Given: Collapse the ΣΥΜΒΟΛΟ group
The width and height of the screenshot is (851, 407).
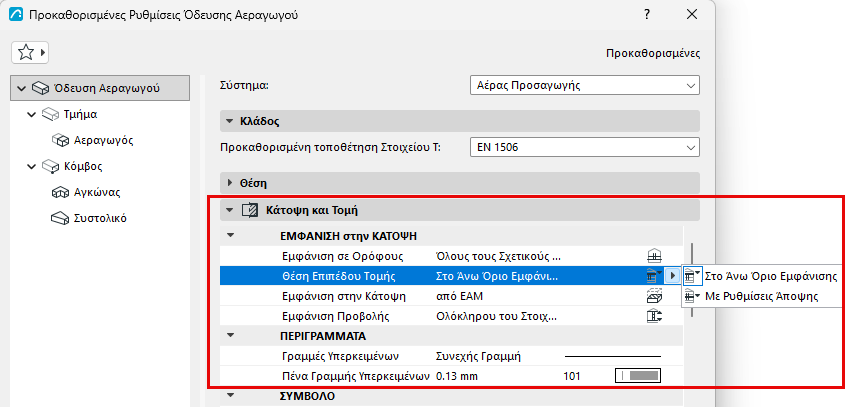Looking at the screenshot, I should click(231, 396).
